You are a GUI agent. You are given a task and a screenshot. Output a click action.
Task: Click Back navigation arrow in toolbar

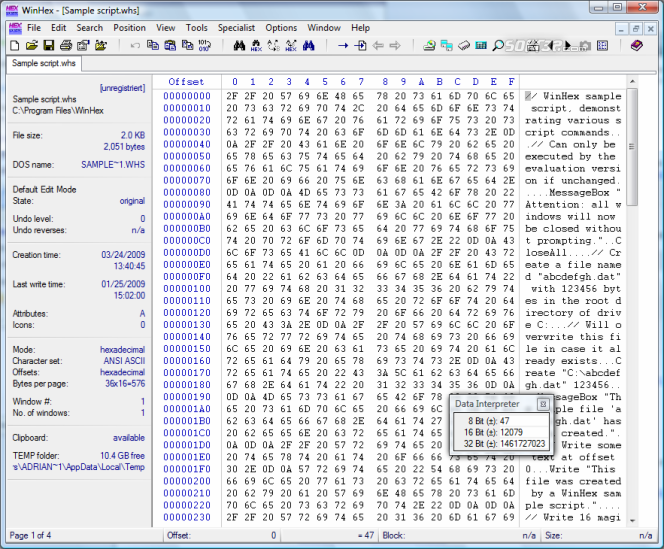[378, 45]
